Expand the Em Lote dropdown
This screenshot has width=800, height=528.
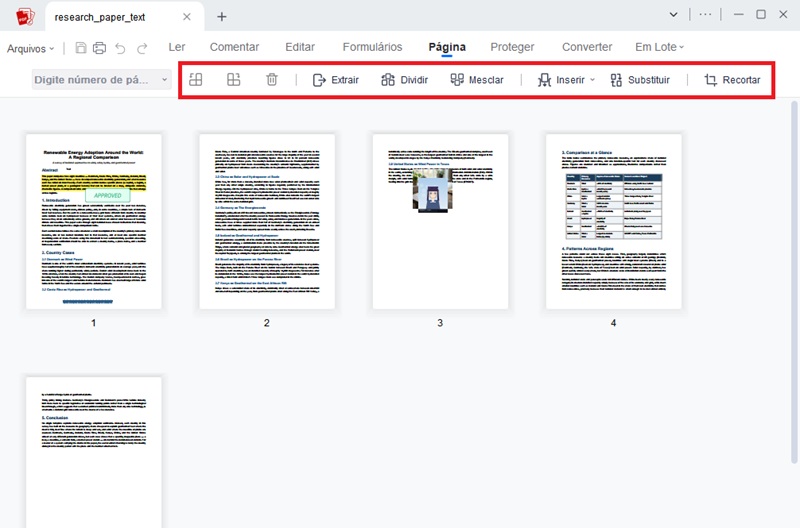[659, 47]
